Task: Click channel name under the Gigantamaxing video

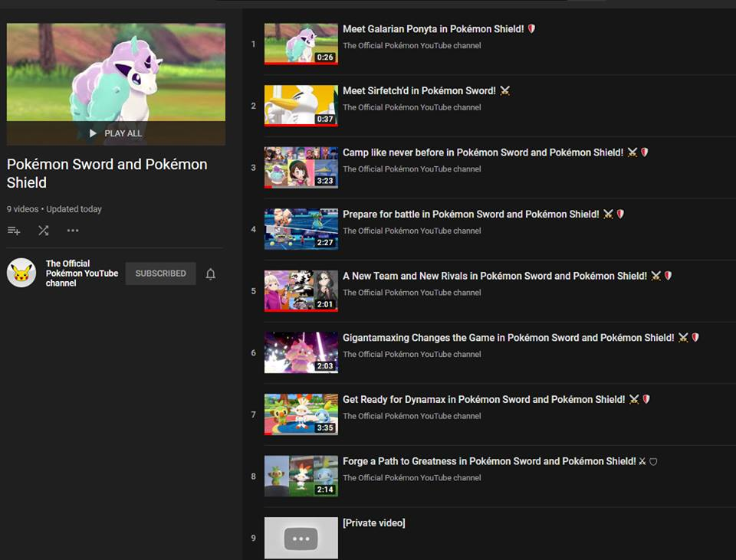Action: tap(412, 354)
